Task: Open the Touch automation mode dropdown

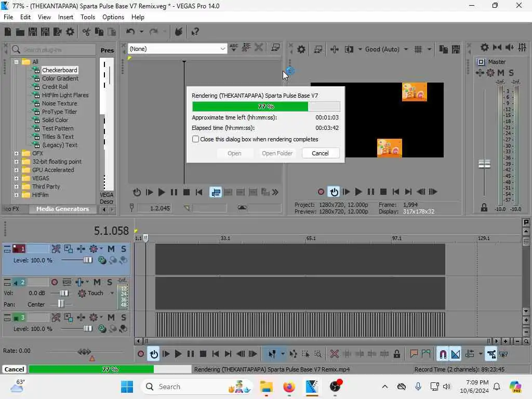Action: (112, 293)
